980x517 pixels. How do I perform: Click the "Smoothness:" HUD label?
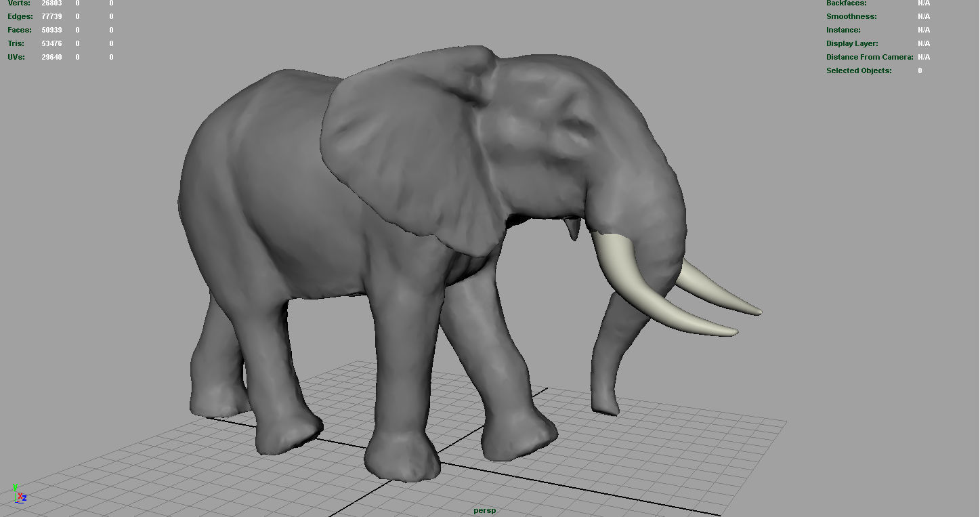coord(851,16)
